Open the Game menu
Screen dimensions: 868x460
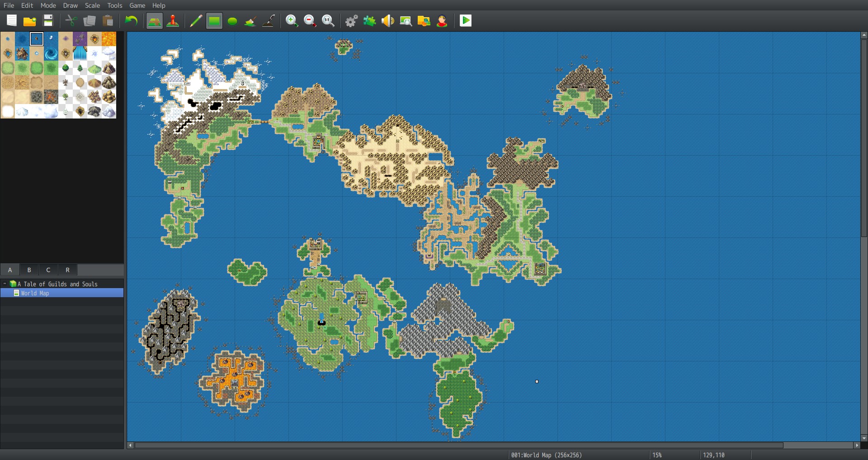137,5
